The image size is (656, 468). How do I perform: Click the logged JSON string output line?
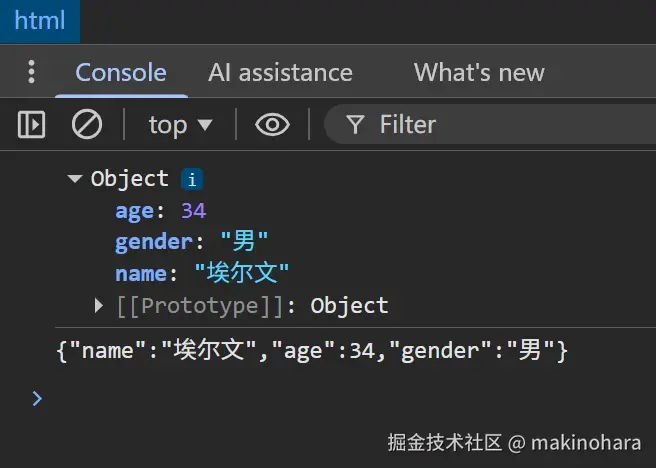pos(313,350)
